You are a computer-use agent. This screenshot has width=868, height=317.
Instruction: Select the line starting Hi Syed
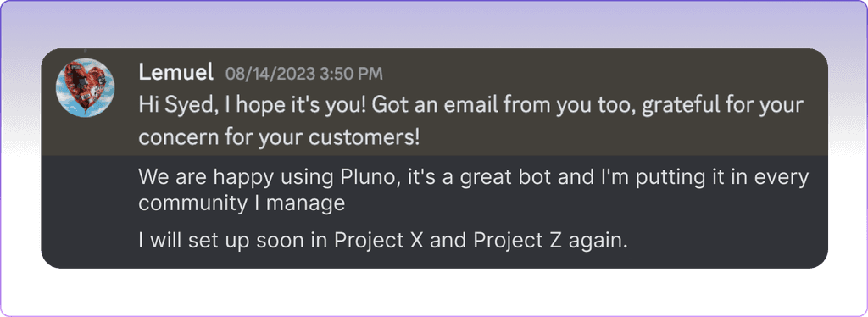[x=470, y=106]
